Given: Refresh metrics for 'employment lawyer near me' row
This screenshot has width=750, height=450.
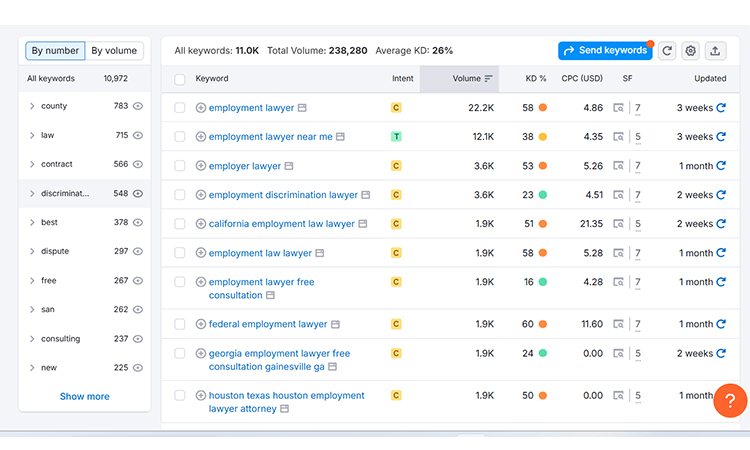Looking at the screenshot, I should coord(721,136).
